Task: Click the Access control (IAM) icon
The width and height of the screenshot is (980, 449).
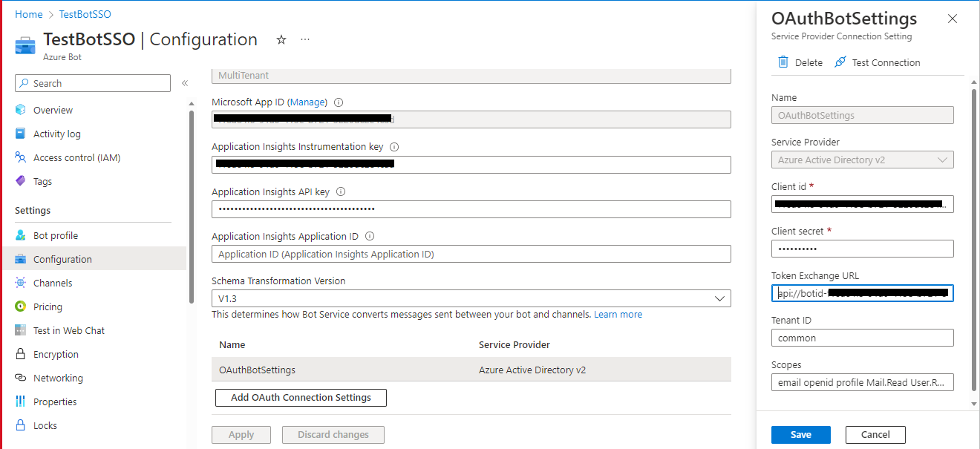Action: [21, 157]
